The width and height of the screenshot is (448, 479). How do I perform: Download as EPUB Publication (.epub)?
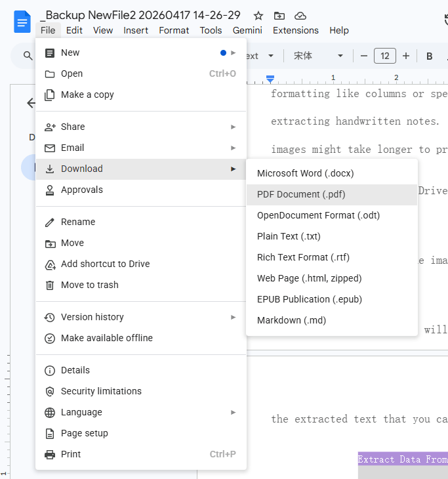coord(332,300)
